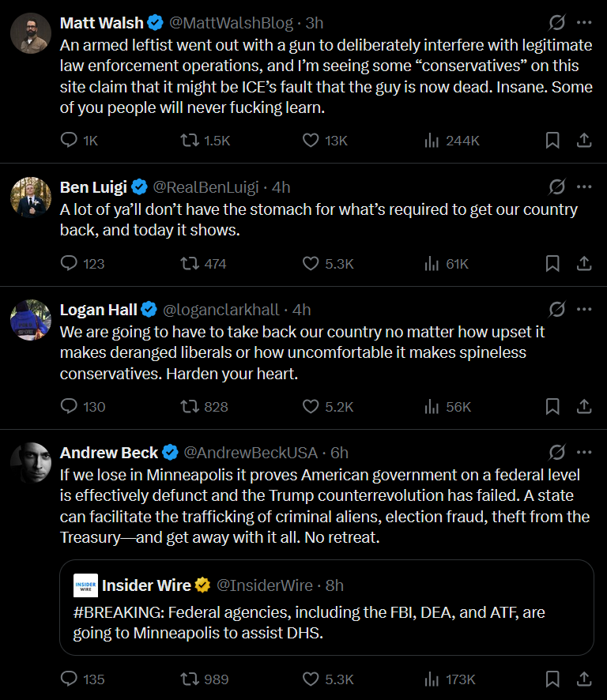Reply to Matt Walsh's post

[x=70, y=141]
